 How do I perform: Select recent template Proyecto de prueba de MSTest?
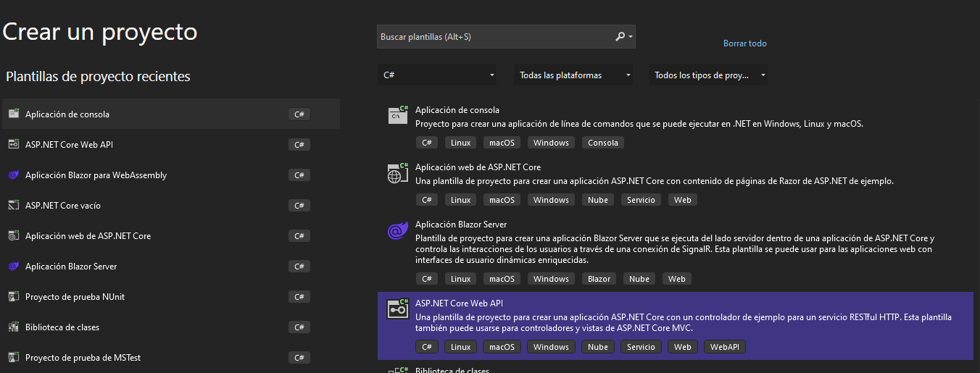click(171, 357)
